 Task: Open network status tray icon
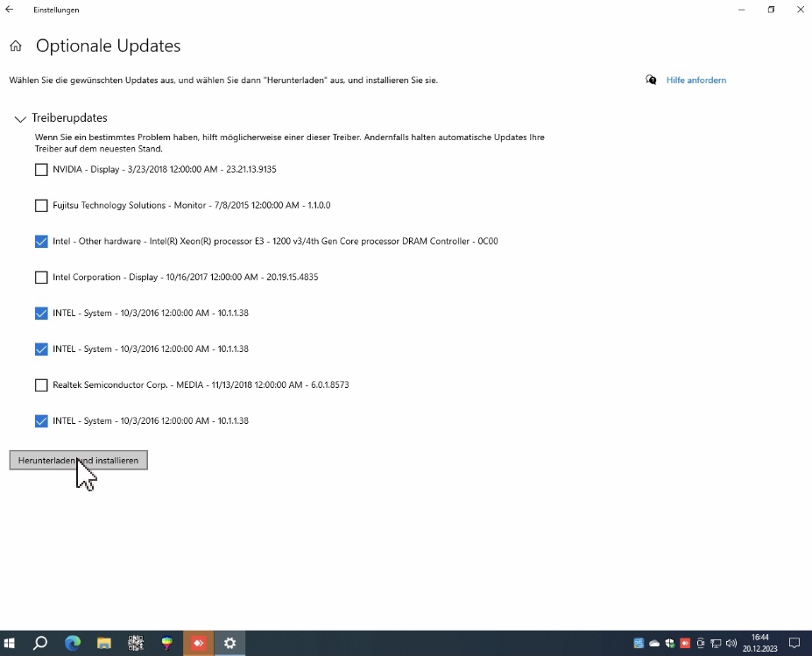point(716,644)
